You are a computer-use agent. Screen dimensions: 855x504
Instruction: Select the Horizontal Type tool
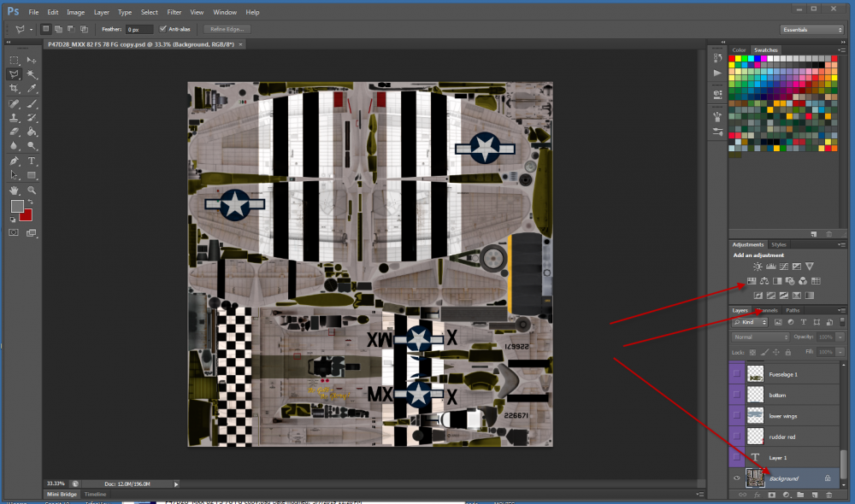(x=32, y=161)
